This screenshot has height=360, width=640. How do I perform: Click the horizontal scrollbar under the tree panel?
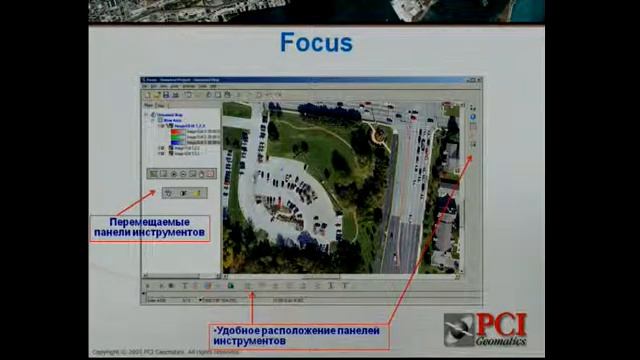point(181,276)
